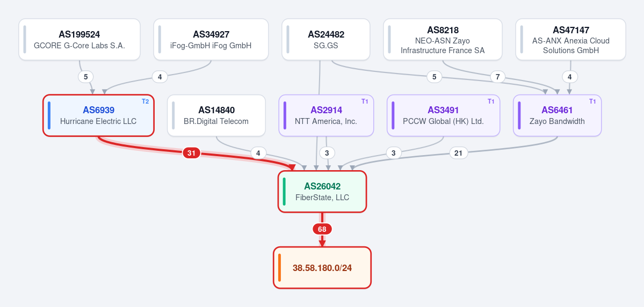Click the AS14840 BR.Digital Telecom node
Image resolution: width=644 pixels, height=307 pixels.
[x=216, y=115]
